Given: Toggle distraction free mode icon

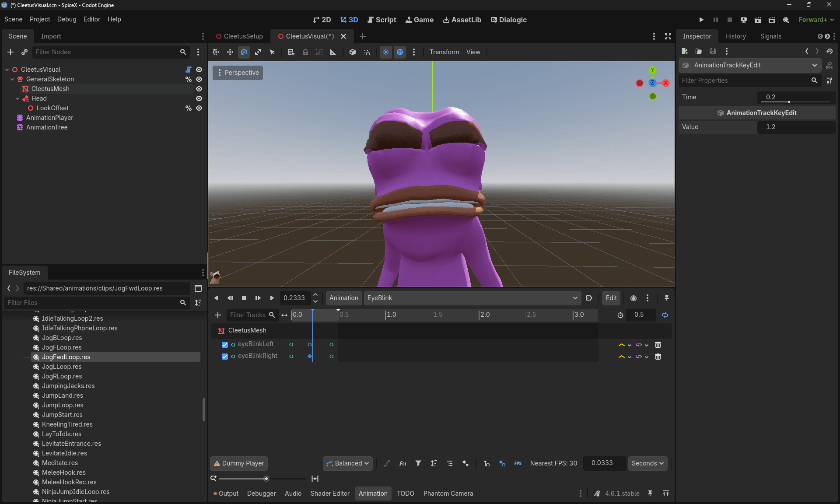Looking at the screenshot, I should tap(668, 36).
